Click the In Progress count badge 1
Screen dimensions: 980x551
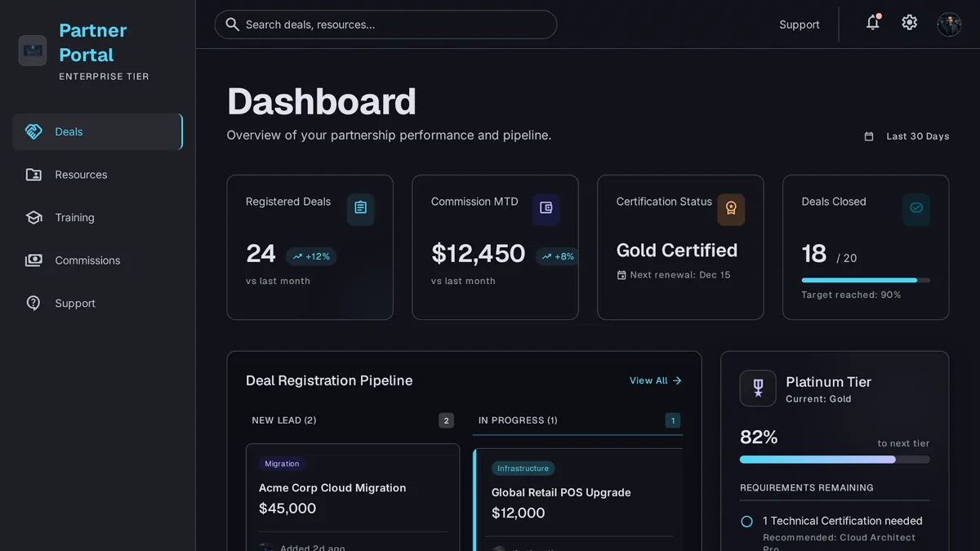(x=673, y=421)
